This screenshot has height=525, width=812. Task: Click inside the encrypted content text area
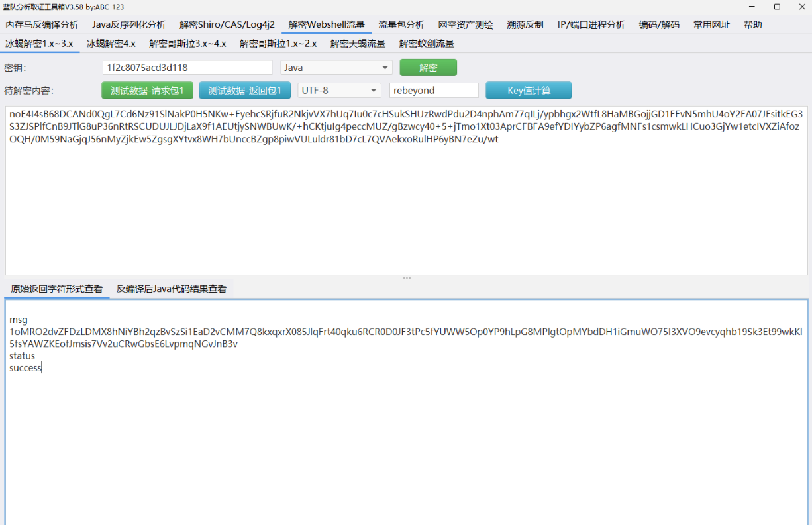(407, 190)
